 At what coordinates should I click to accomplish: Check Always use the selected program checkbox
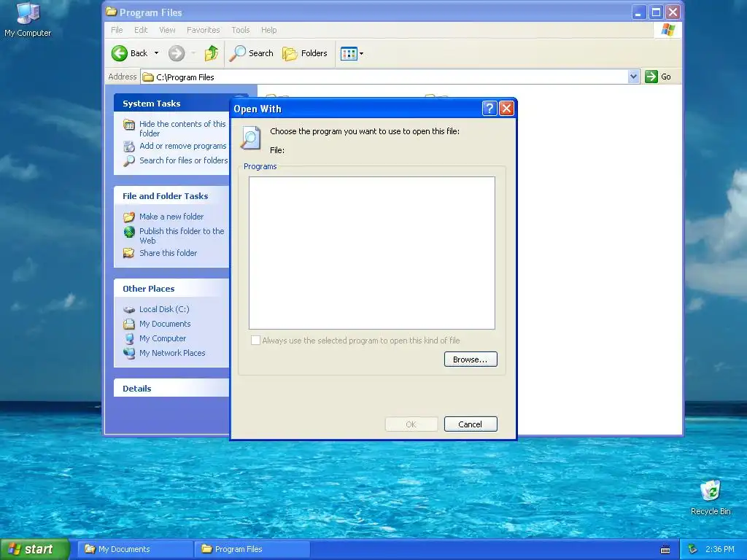(256, 341)
